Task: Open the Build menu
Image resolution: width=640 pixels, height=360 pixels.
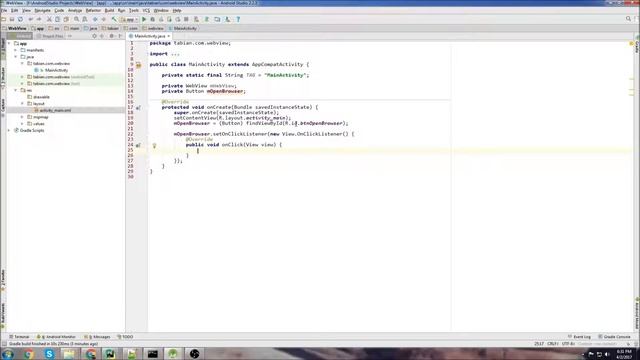Action: [109, 10]
